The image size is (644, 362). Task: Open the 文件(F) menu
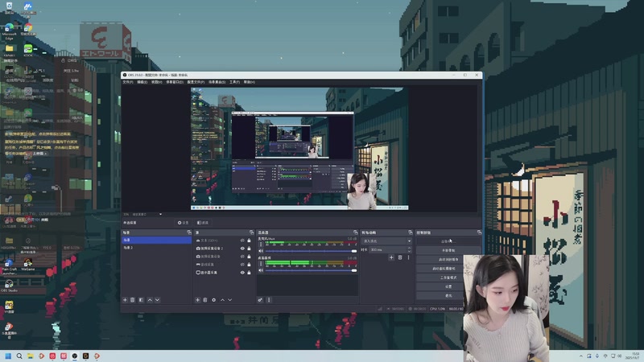pyautogui.click(x=128, y=82)
